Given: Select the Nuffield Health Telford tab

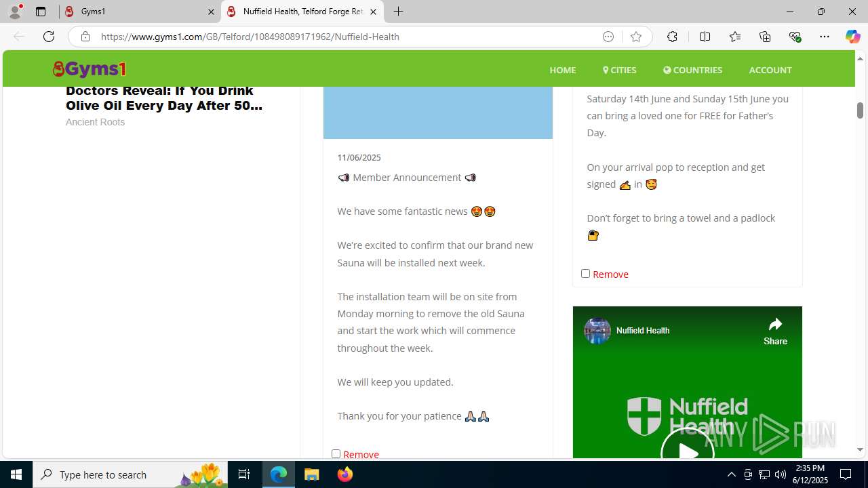Looking at the screenshot, I should coord(302,12).
